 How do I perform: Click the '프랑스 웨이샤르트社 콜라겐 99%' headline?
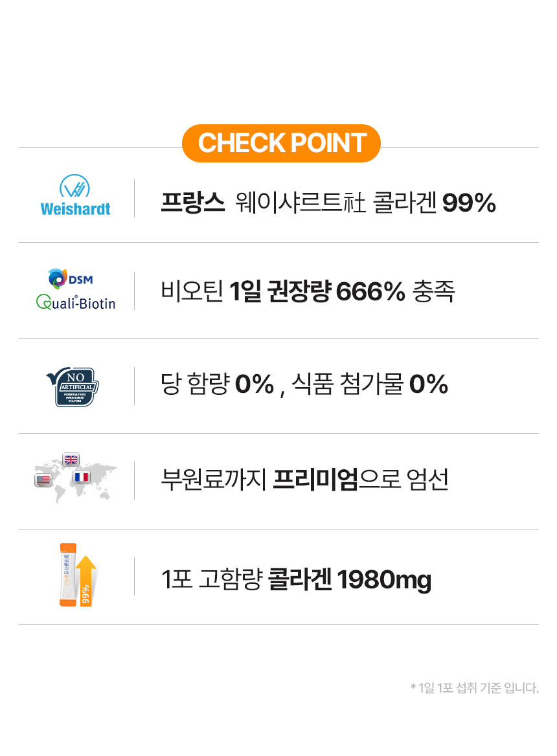tap(328, 204)
